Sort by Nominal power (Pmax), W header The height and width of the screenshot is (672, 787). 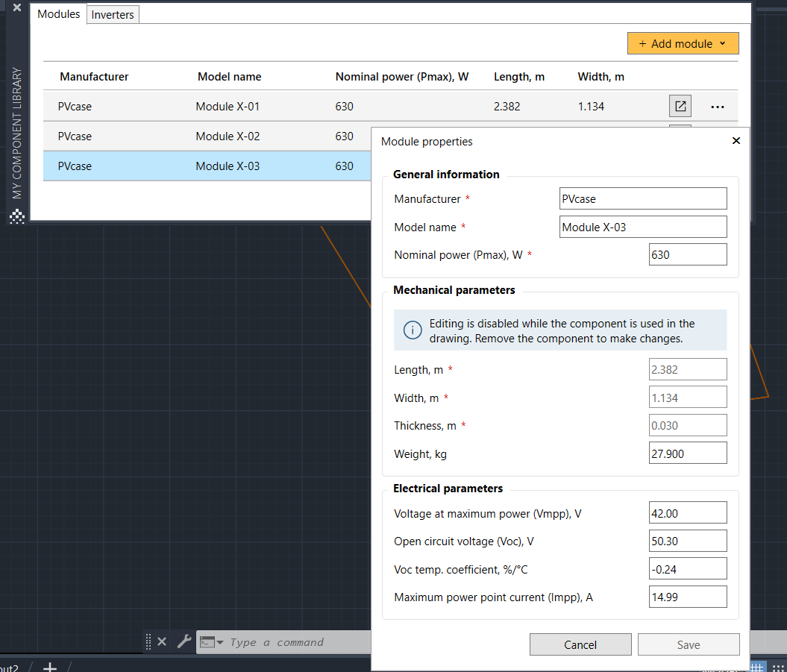pos(402,76)
